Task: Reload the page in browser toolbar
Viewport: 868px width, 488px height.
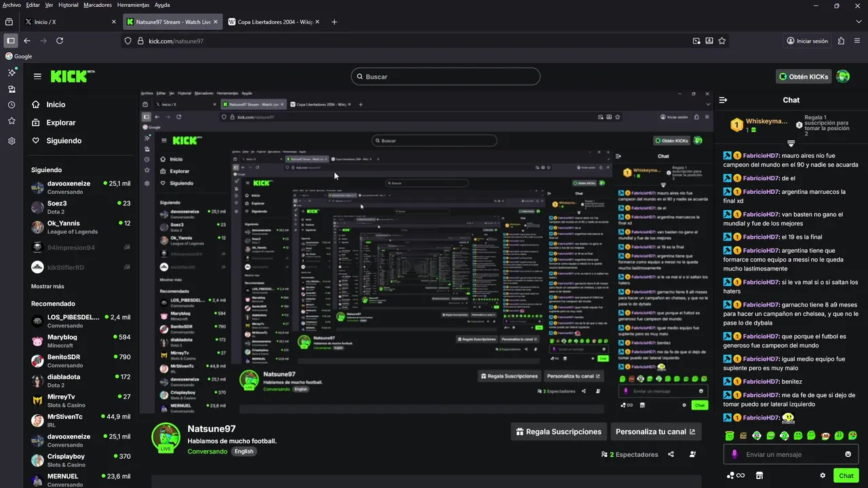Action: tap(60, 41)
